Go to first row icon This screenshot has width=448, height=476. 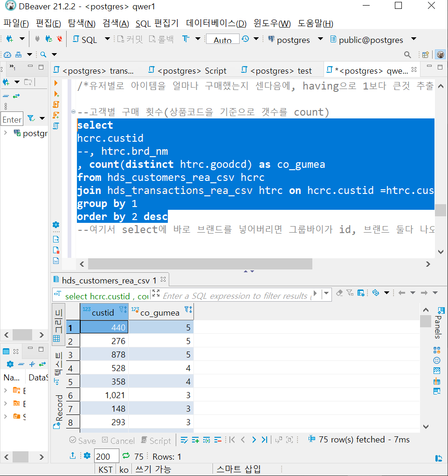point(232,440)
